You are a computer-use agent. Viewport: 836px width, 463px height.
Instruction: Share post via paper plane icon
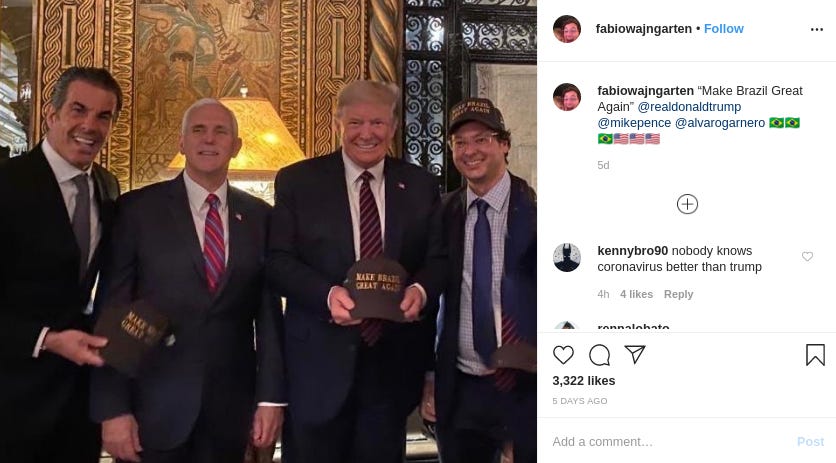[635, 355]
